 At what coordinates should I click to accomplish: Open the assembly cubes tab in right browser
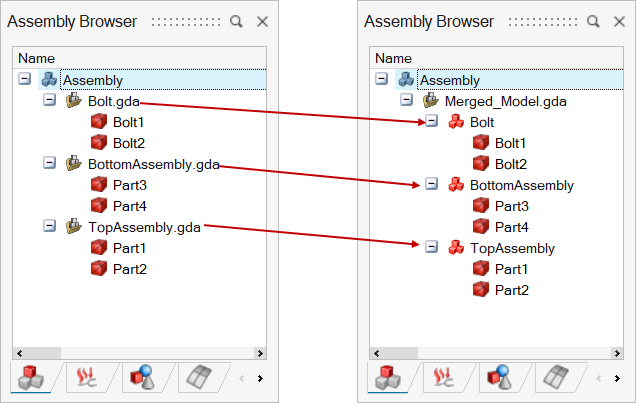(388, 378)
